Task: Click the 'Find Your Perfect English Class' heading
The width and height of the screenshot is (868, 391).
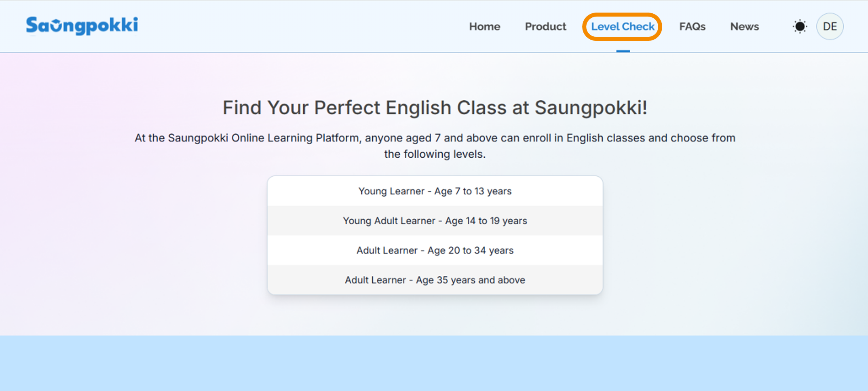Action: pos(435,108)
